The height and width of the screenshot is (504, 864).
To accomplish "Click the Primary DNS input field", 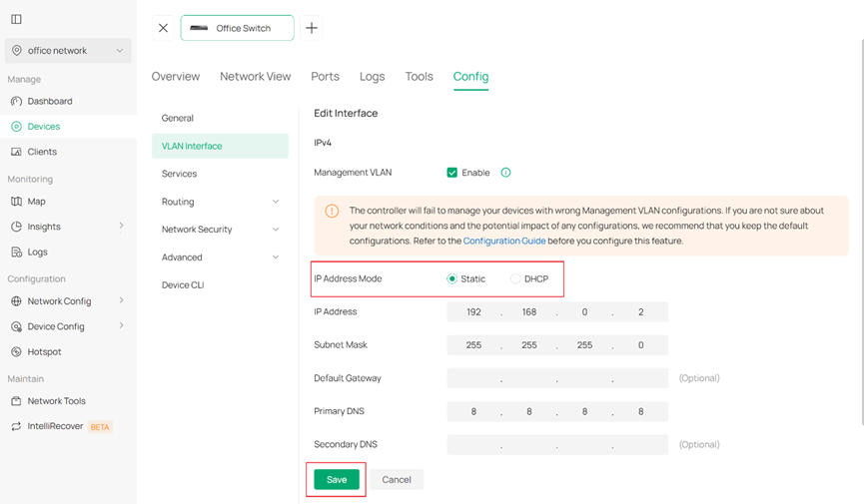I will tap(557, 411).
